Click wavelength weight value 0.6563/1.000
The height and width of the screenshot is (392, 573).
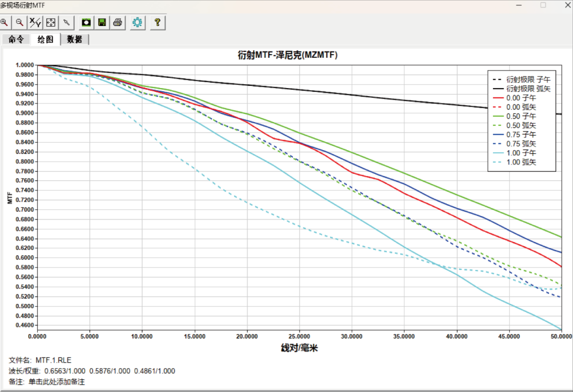(65, 371)
